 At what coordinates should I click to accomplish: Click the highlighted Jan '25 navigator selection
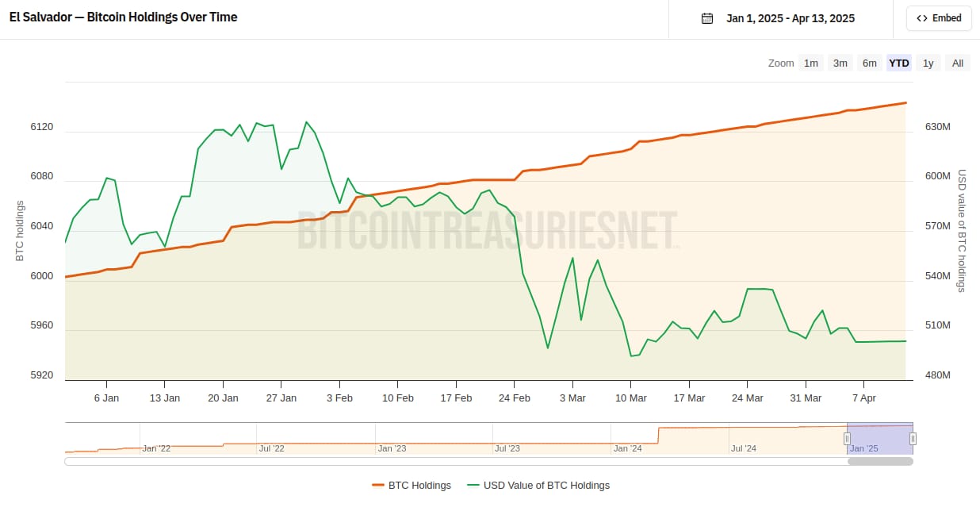click(x=880, y=439)
